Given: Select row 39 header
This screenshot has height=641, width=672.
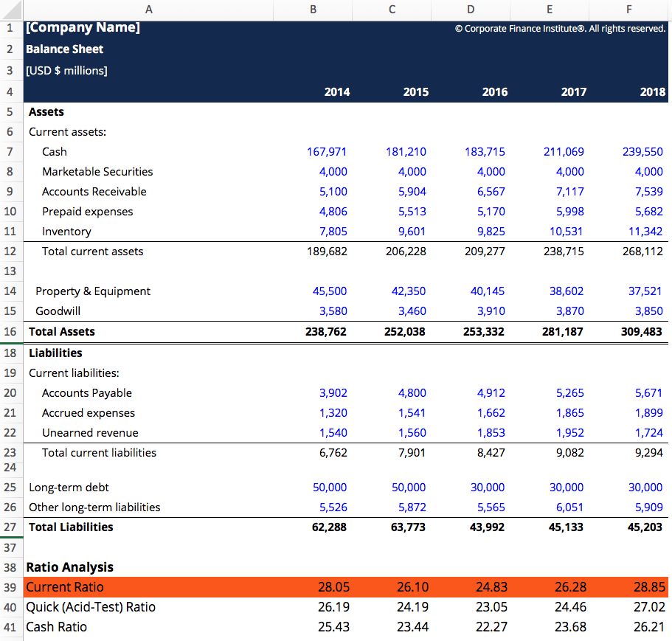Looking at the screenshot, I should [10, 586].
